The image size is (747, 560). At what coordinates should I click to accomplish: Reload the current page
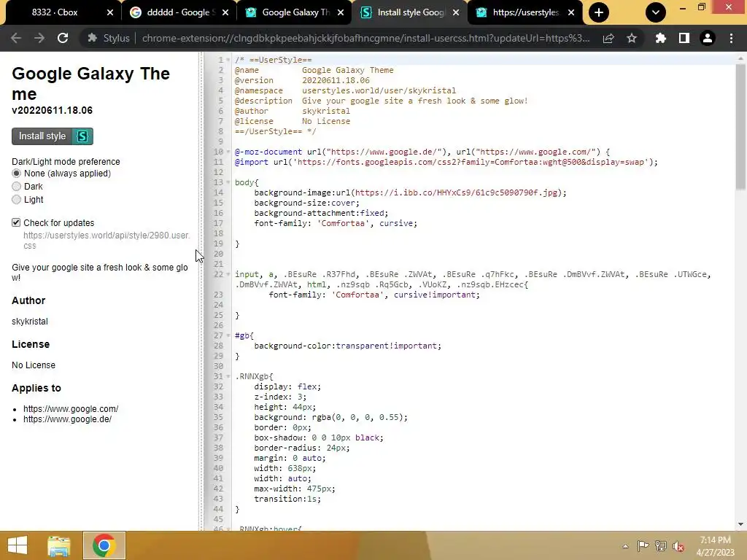(x=63, y=38)
